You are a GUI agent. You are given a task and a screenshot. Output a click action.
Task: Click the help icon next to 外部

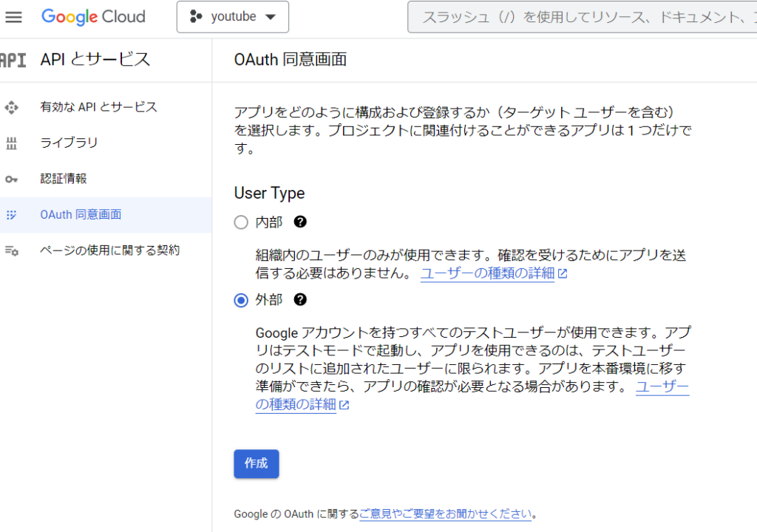[x=300, y=299]
